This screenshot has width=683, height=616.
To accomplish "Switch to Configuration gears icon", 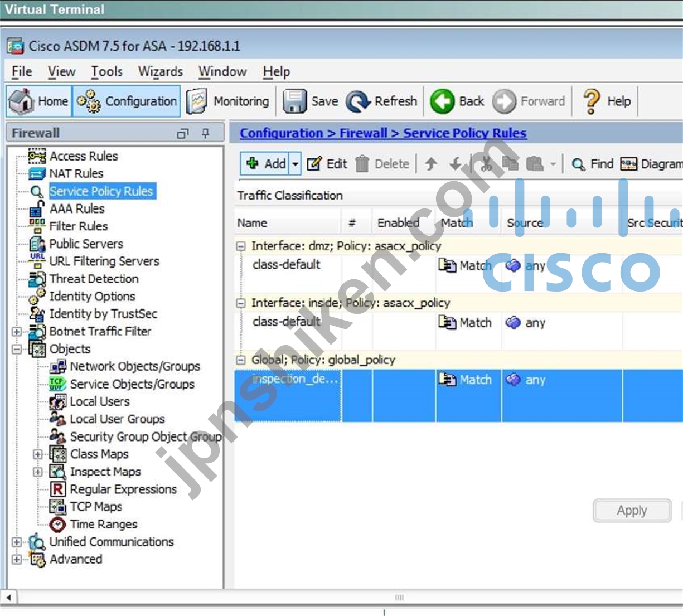I will pyautogui.click(x=89, y=101).
